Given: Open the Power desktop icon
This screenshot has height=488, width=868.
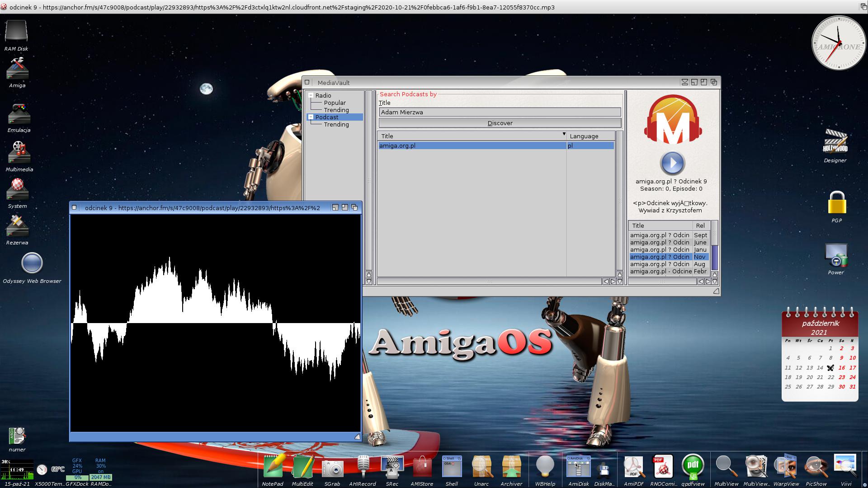Looking at the screenshot, I should click(x=836, y=256).
